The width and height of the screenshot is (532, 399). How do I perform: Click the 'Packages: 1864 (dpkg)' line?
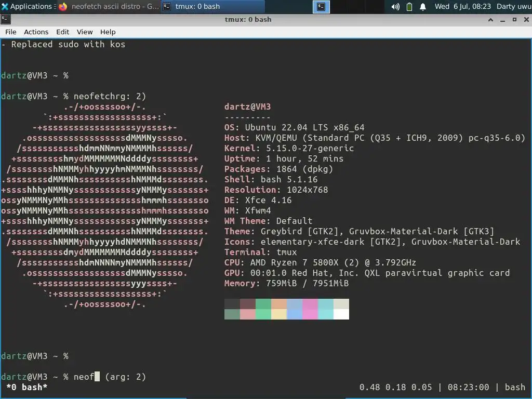point(278,169)
